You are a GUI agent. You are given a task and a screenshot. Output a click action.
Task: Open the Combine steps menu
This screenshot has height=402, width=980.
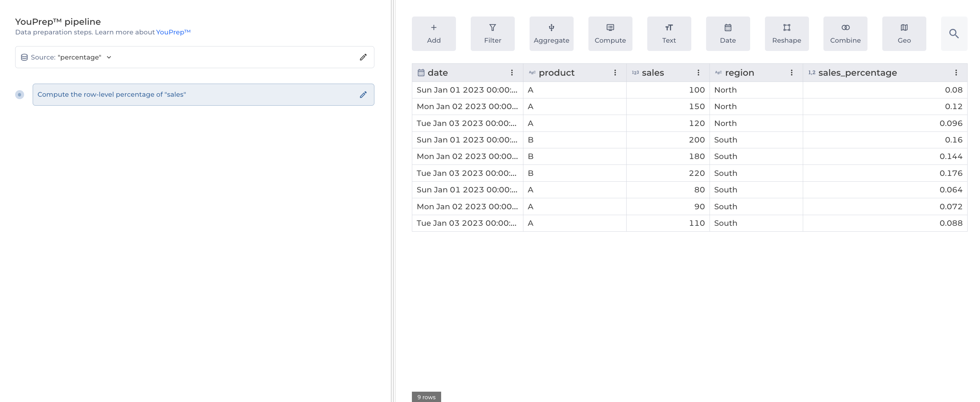coord(845,33)
